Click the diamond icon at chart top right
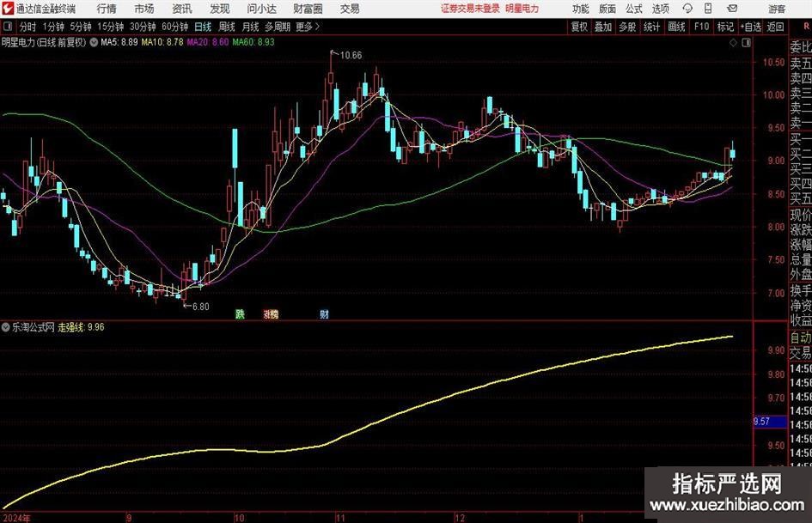The width and height of the screenshot is (812, 523). tap(733, 43)
